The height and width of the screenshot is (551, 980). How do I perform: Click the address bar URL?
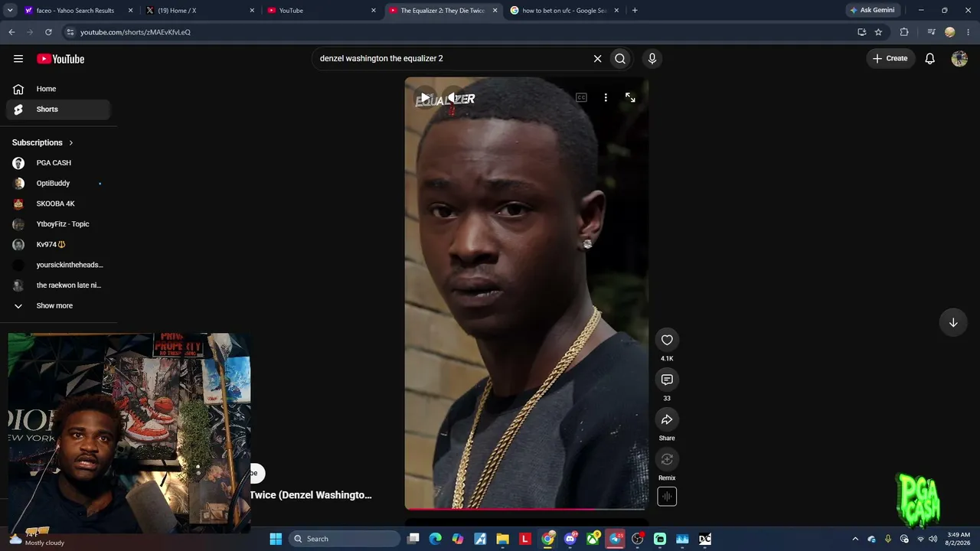coord(136,32)
